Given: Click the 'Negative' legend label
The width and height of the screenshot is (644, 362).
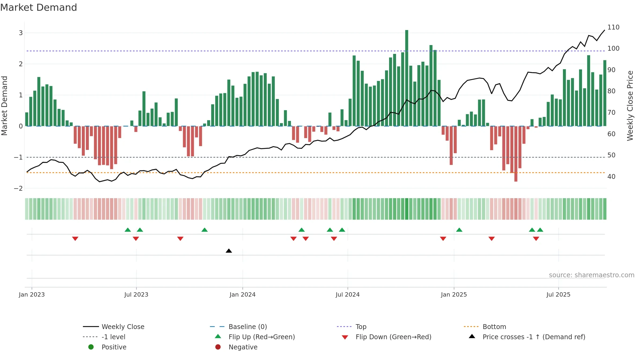Looking at the screenshot, I should tap(243, 347).
